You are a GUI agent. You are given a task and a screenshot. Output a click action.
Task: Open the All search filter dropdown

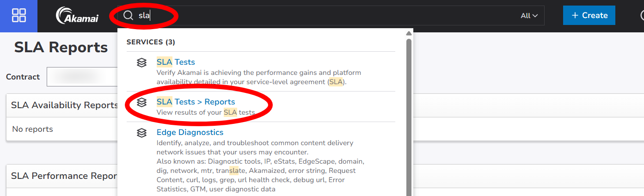pos(529,16)
